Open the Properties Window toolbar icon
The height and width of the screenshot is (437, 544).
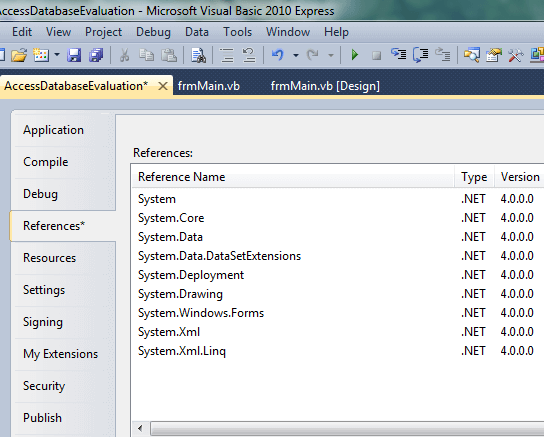pos(494,55)
